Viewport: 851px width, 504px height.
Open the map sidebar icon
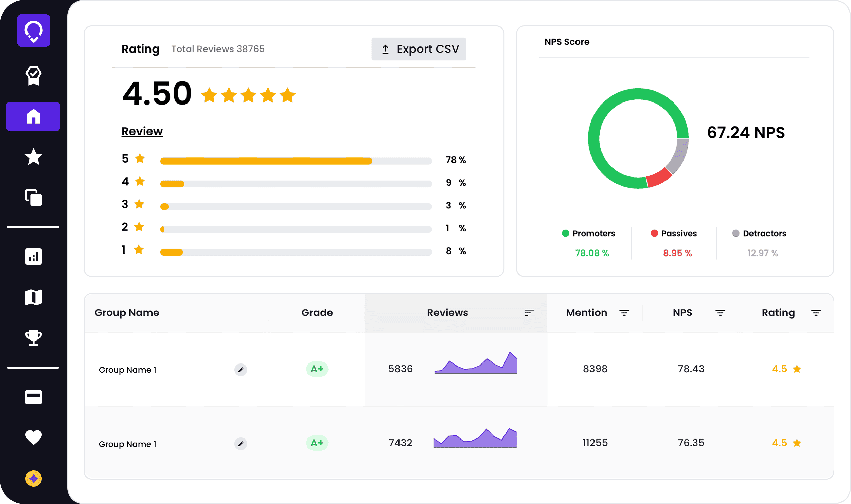coord(33,297)
